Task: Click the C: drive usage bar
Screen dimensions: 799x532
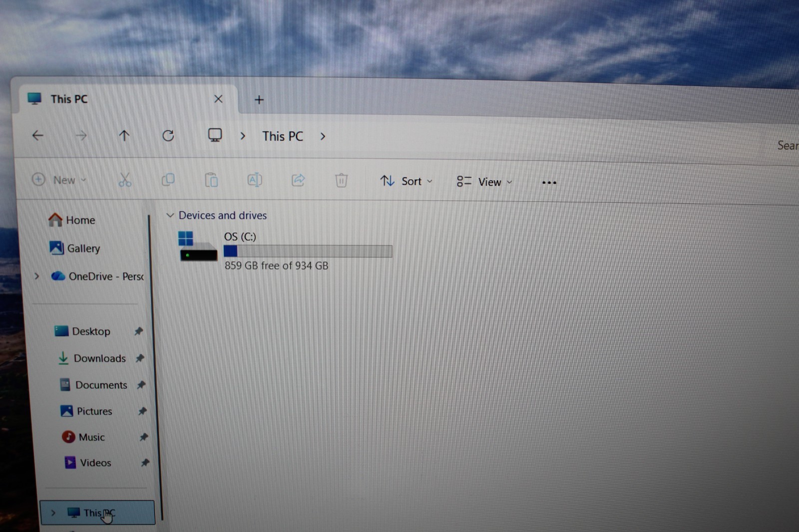Action: [x=308, y=251]
